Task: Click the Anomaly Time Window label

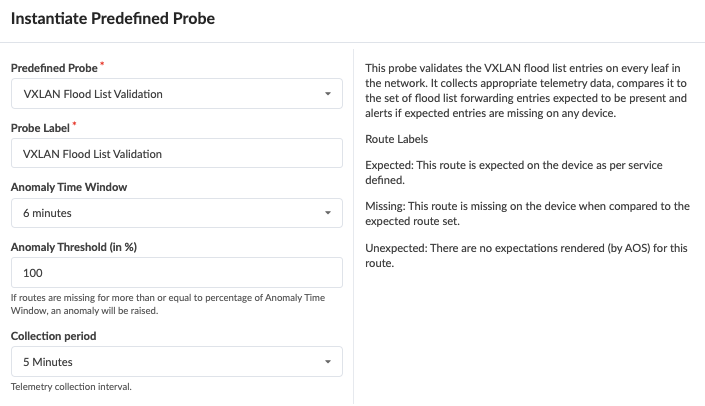Action: click(68, 187)
